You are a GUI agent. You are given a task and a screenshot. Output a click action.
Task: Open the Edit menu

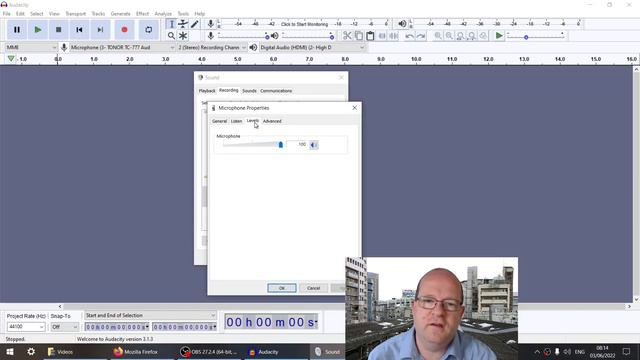point(20,13)
